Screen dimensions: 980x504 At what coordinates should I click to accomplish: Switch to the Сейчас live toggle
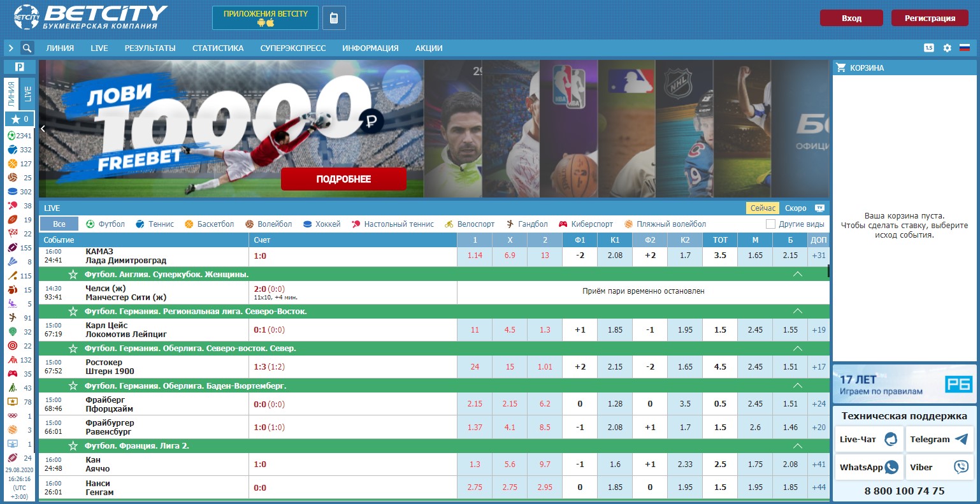pyautogui.click(x=763, y=208)
